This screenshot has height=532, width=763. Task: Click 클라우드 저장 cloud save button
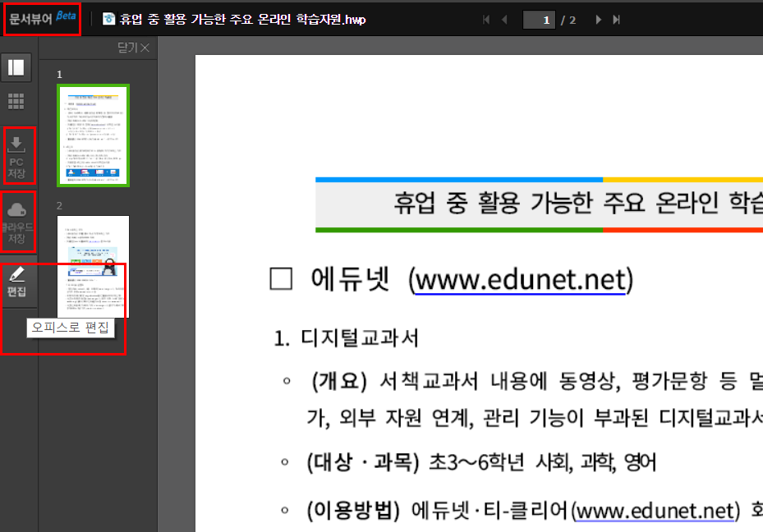(x=16, y=222)
